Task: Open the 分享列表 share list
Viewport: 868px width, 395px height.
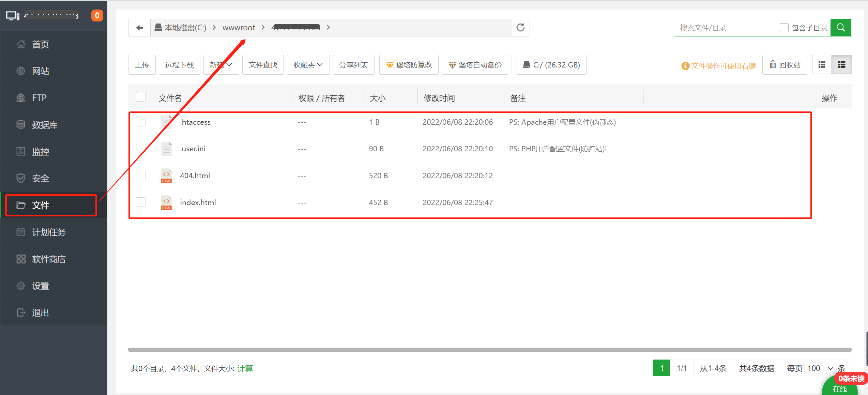Action: coord(354,65)
